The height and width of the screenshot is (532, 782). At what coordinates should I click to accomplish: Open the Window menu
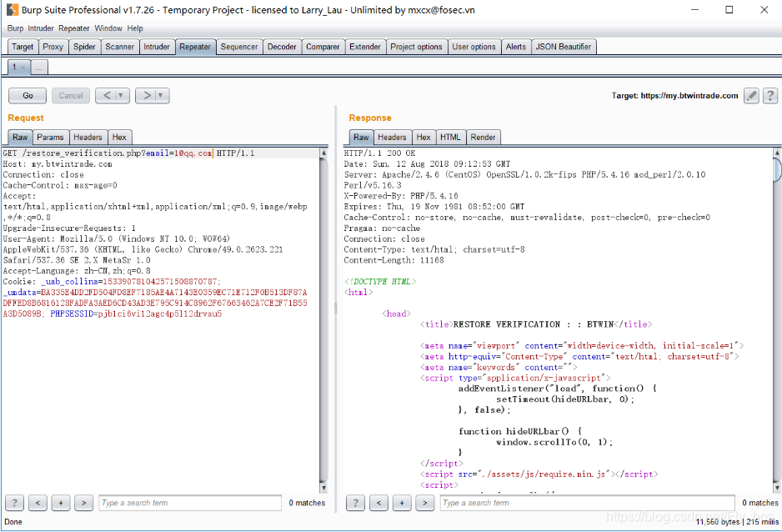pos(108,28)
